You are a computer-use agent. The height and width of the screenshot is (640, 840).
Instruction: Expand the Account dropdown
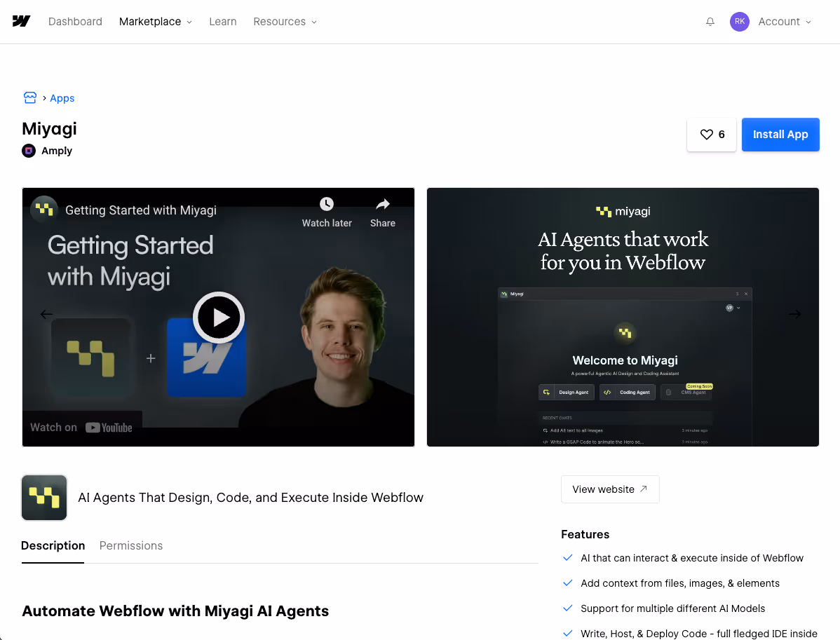pos(785,22)
